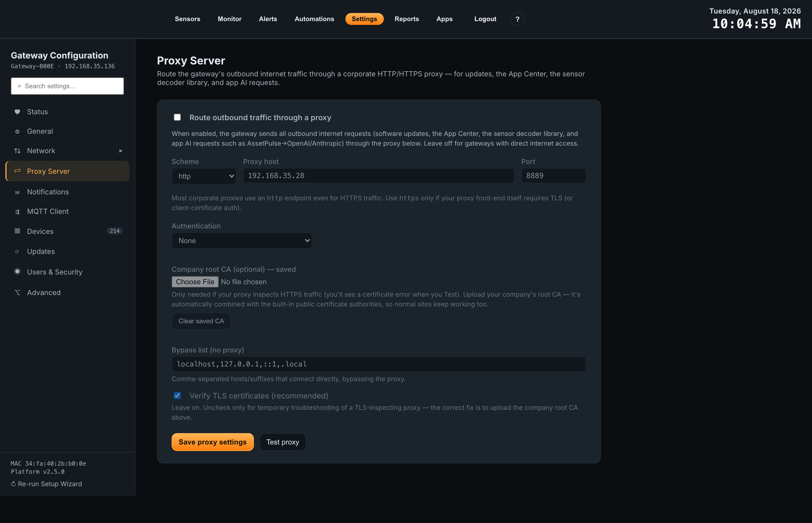Click the Devices grid icon
The height and width of the screenshot is (523, 812).
[17, 231]
